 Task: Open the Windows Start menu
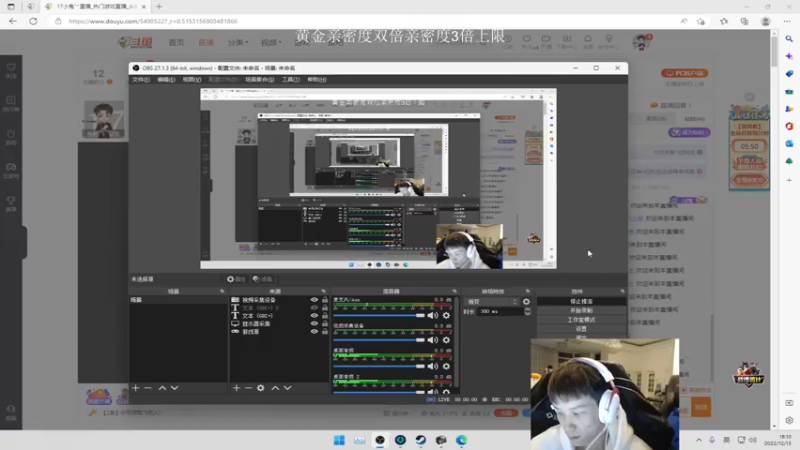339,440
